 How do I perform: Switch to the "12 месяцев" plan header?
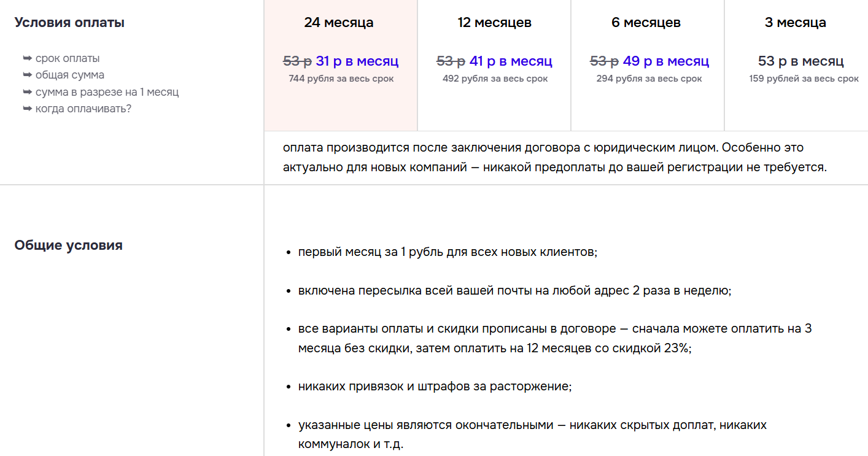(494, 23)
